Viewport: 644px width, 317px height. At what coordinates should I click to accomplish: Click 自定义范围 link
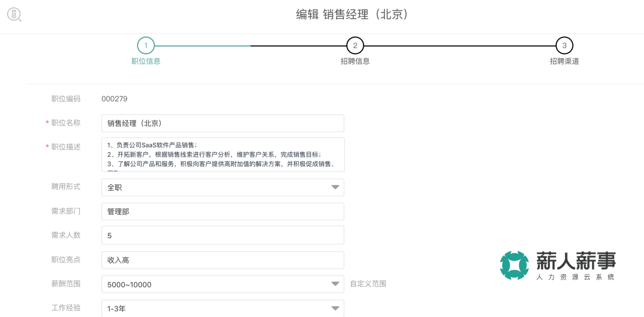click(368, 284)
